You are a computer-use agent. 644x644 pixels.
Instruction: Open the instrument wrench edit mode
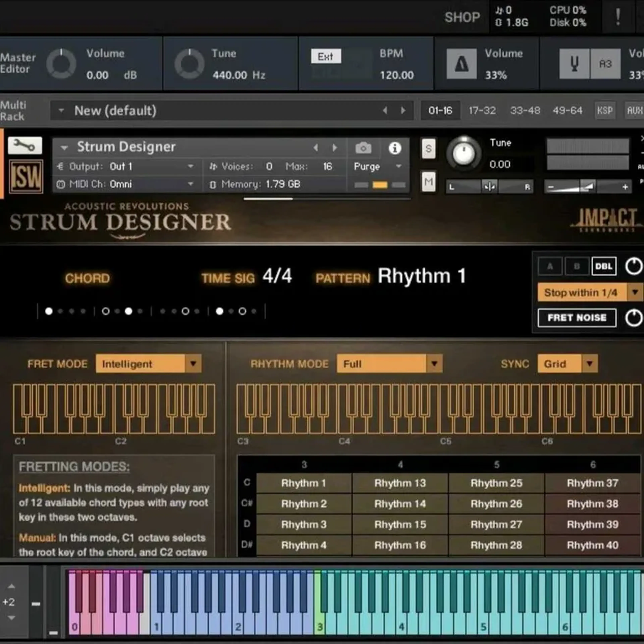click(25, 146)
